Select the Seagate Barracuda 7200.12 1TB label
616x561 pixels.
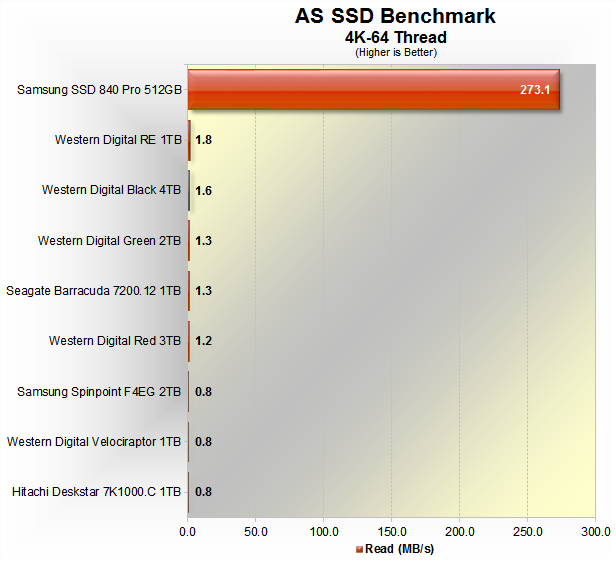point(94,291)
